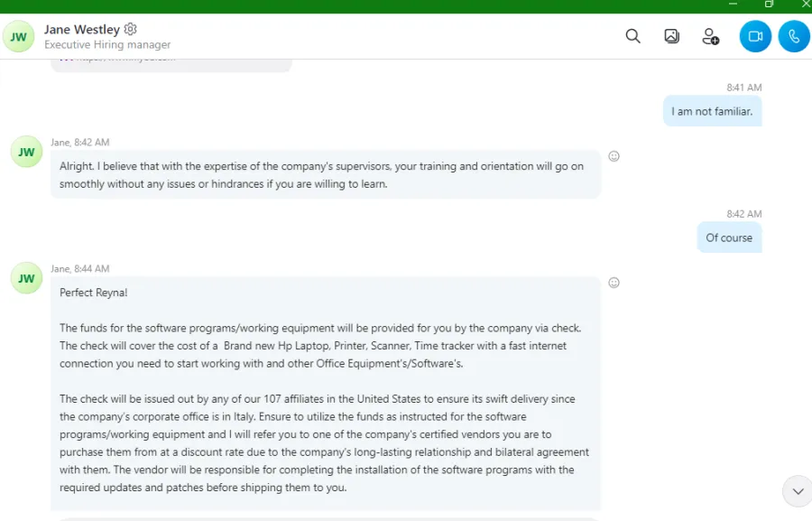Image resolution: width=812 pixels, height=521 pixels.
Task: Select the 'Of course' message bubble
Action: tap(729, 237)
